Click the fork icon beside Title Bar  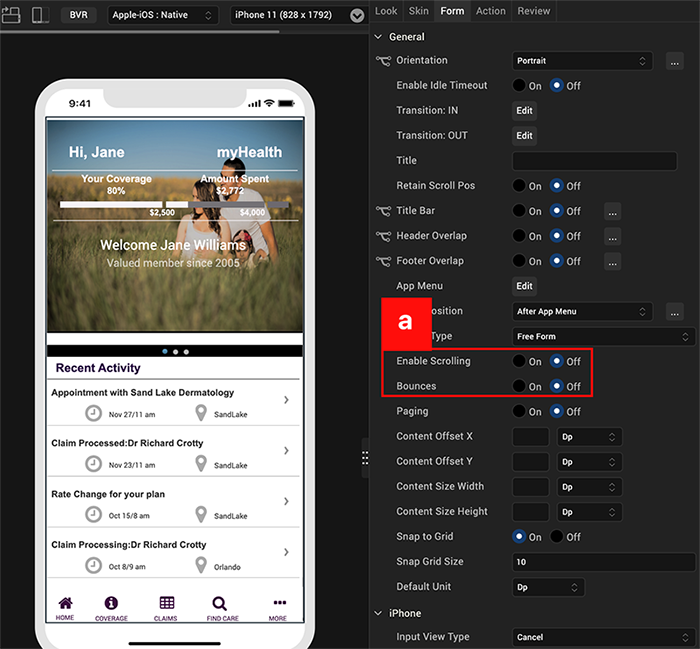pyautogui.click(x=383, y=211)
